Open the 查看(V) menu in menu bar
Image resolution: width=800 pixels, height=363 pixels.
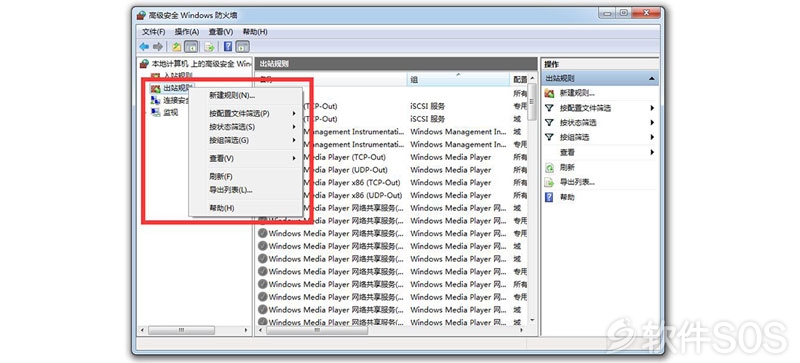(x=221, y=32)
